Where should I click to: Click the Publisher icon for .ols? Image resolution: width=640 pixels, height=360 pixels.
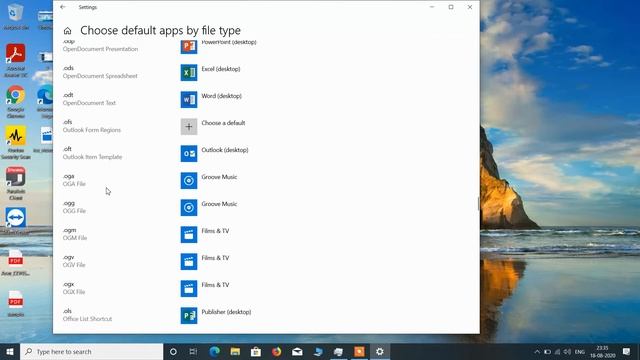(189, 315)
